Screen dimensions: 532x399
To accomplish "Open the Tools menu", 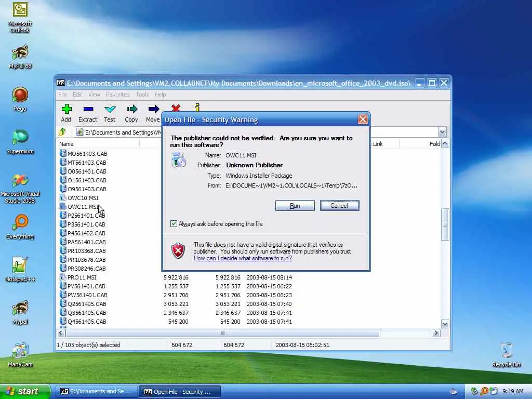I will pos(142,95).
